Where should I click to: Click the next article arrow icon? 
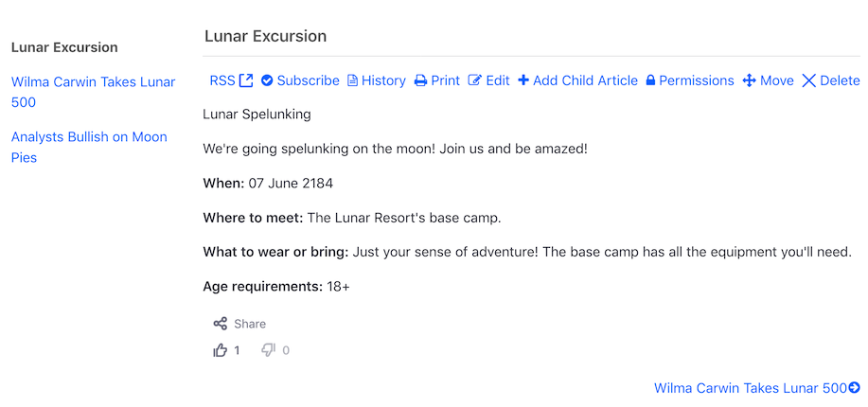coord(854,388)
